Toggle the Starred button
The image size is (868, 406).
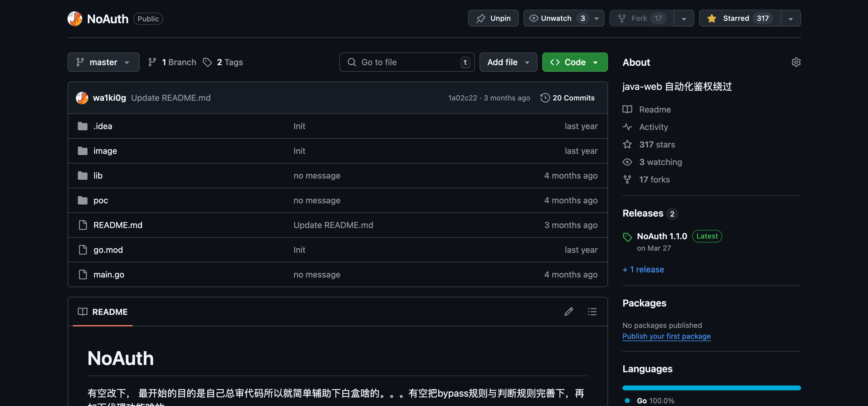click(x=740, y=18)
